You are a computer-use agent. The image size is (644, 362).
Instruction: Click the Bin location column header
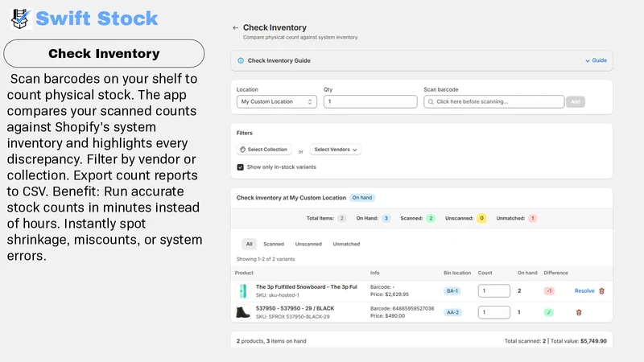(x=457, y=273)
